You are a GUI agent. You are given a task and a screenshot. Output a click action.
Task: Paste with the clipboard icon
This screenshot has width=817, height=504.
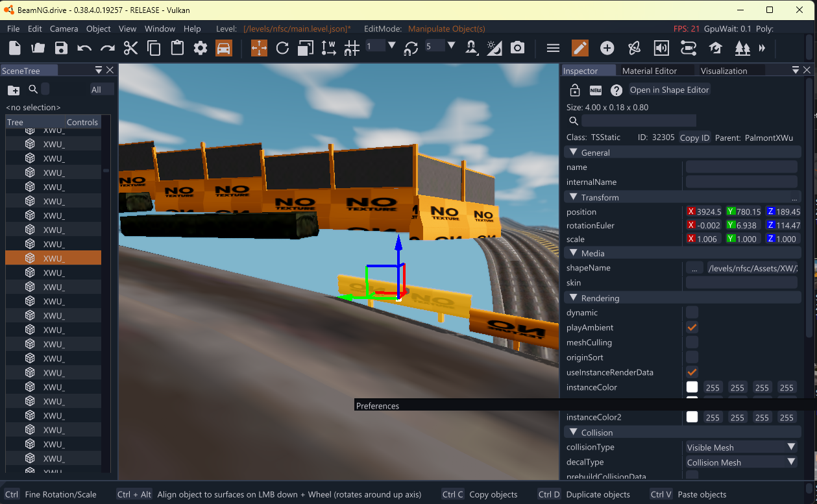(177, 48)
